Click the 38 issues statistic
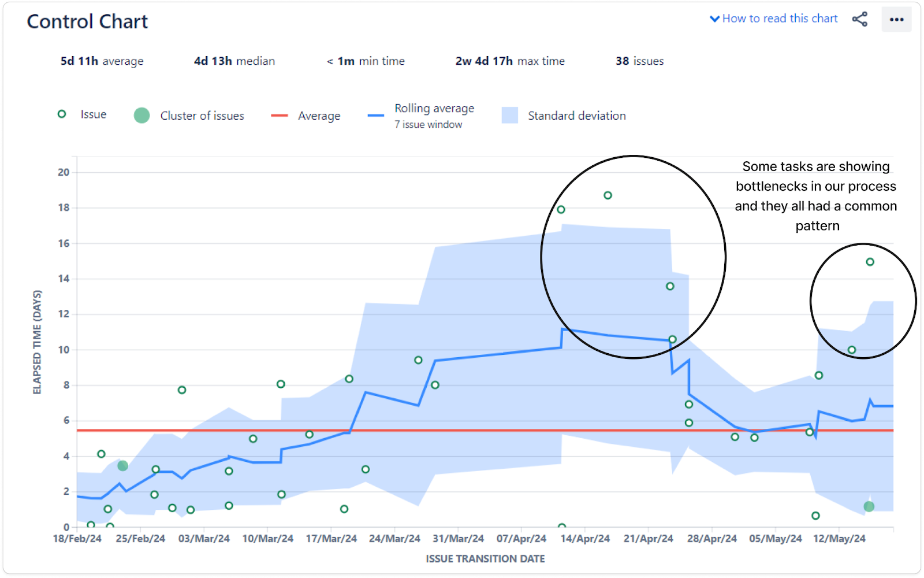 (639, 61)
